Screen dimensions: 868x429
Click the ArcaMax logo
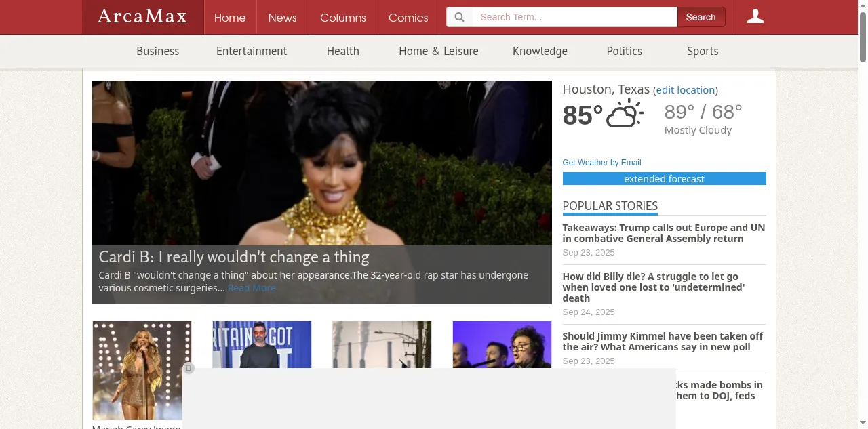point(142,17)
